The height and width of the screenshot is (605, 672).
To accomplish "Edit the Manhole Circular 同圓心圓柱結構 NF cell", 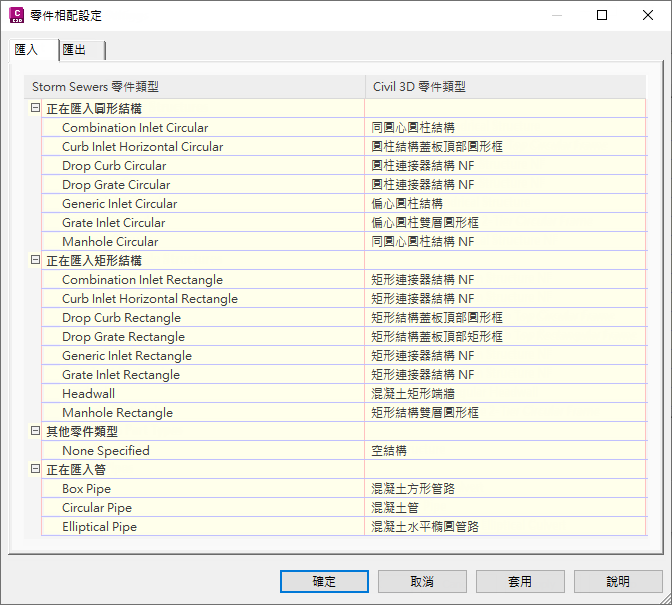I will (x=506, y=242).
